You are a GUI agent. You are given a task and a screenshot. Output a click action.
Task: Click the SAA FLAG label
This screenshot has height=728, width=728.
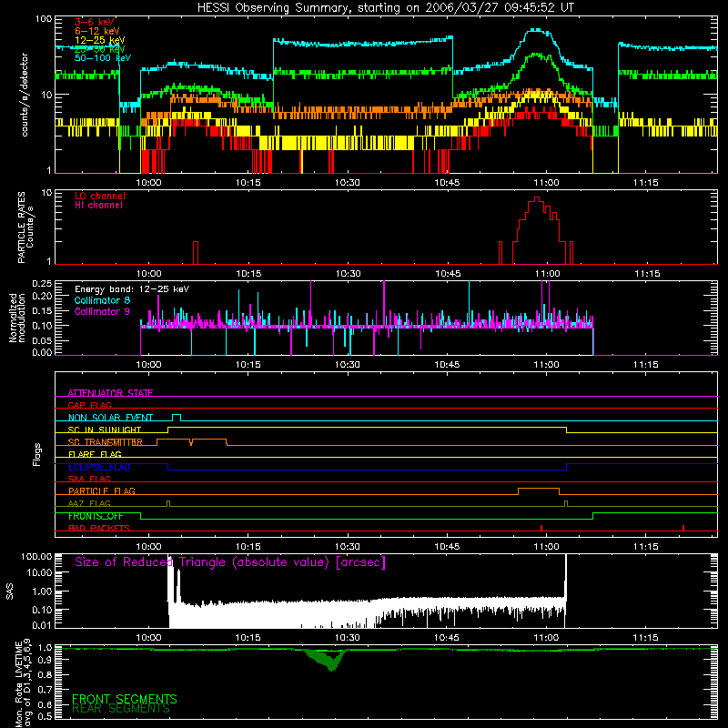pos(89,479)
